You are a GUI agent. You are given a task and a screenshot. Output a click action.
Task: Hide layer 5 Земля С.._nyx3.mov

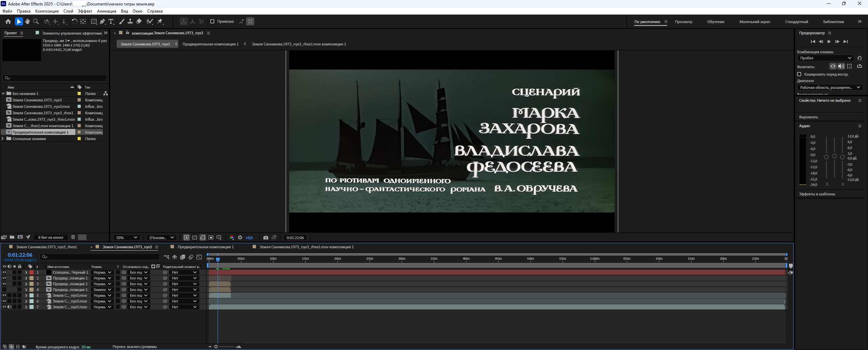4,295
